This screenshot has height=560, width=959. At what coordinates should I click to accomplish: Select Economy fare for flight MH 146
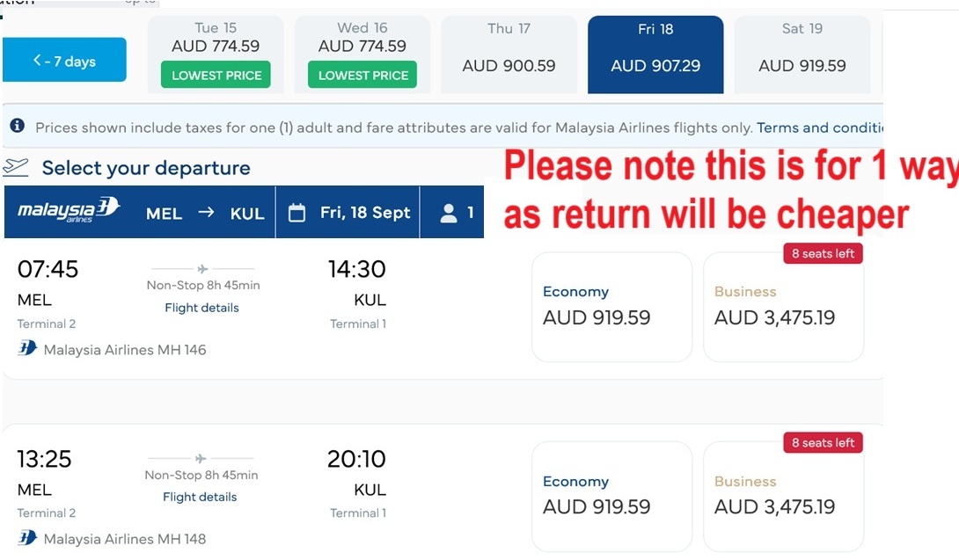pos(611,307)
